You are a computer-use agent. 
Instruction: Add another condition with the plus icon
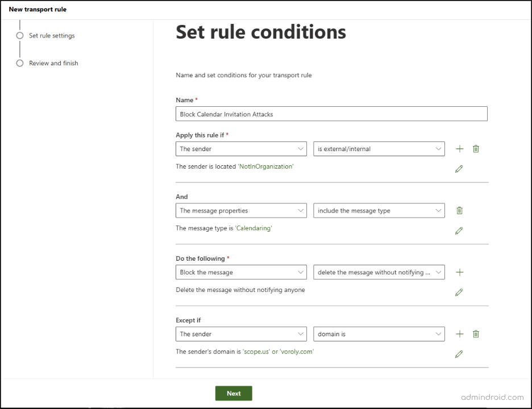(459, 148)
